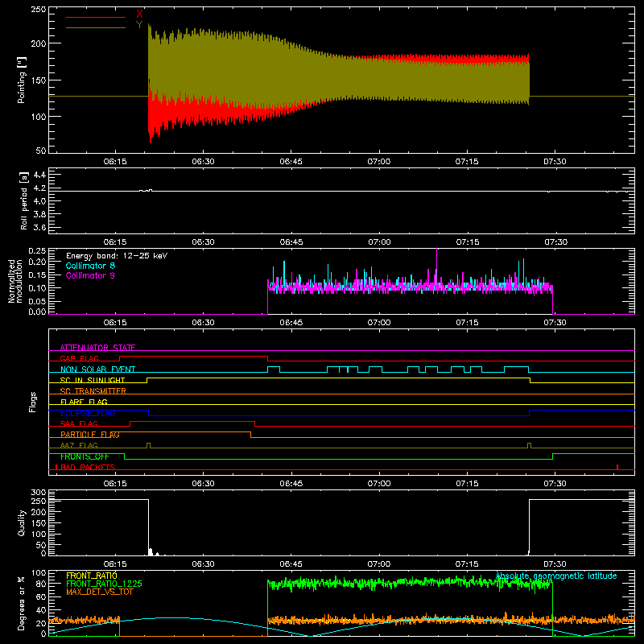
Task: Click the Quality axis label
Action: 22,523
